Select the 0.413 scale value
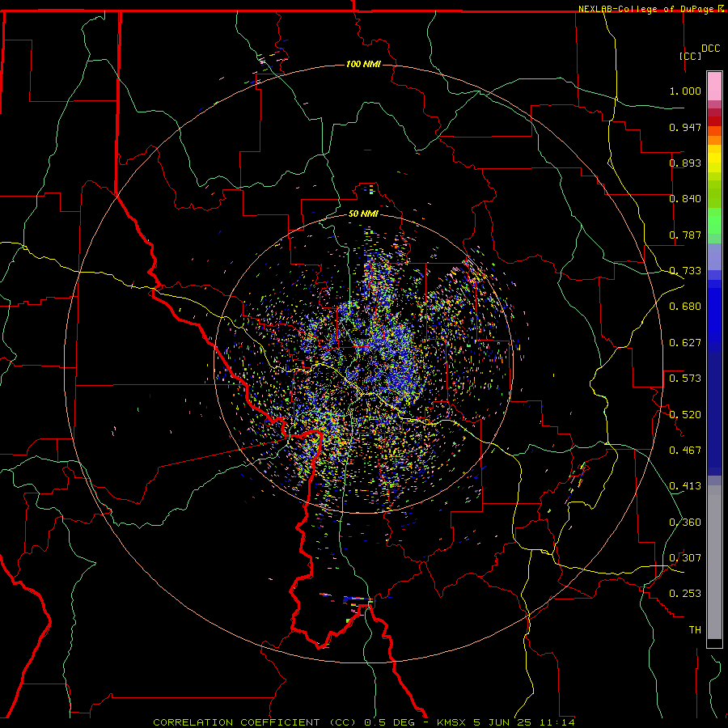 point(685,486)
